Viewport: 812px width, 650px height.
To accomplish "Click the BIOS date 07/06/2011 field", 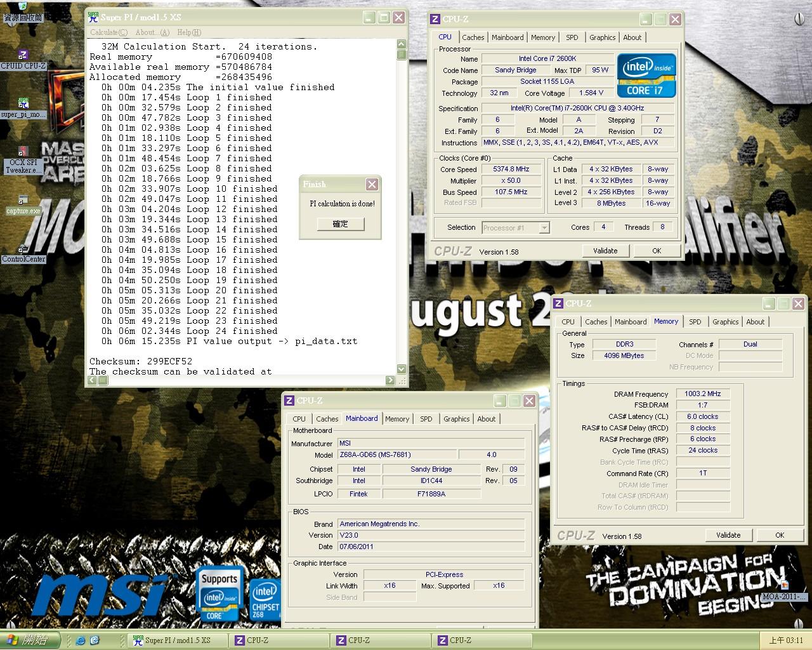I will (430, 547).
